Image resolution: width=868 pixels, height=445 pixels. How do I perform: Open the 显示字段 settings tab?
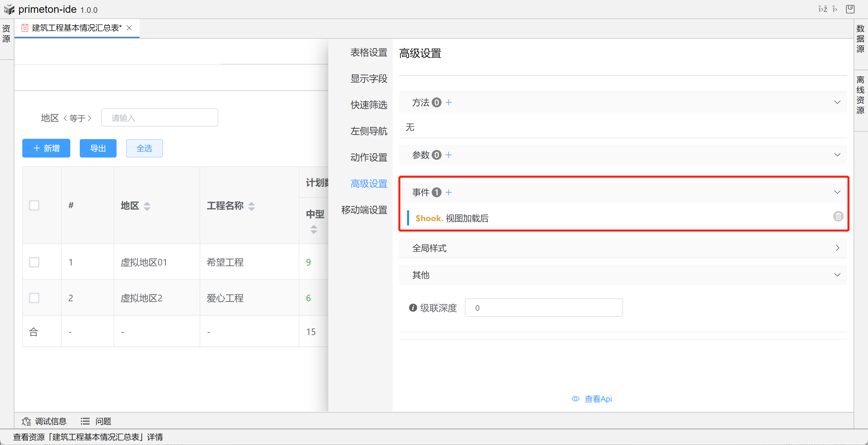pyautogui.click(x=369, y=78)
